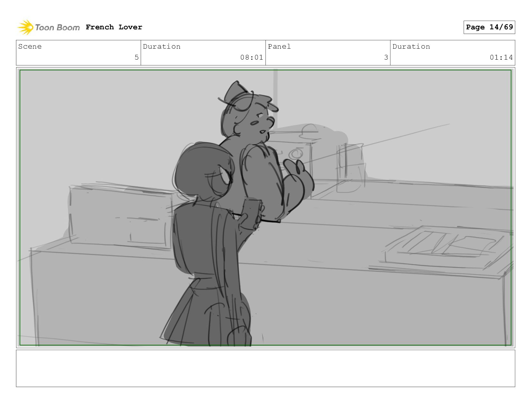Click the 'Scene' header label
532x411 pixels.
coord(30,46)
